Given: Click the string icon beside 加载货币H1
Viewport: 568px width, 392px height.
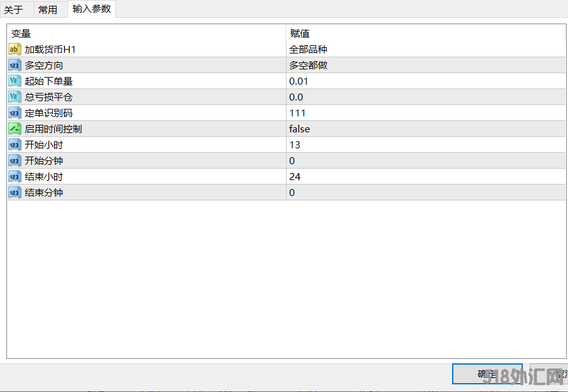Looking at the screenshot, I should coord(15,49).
